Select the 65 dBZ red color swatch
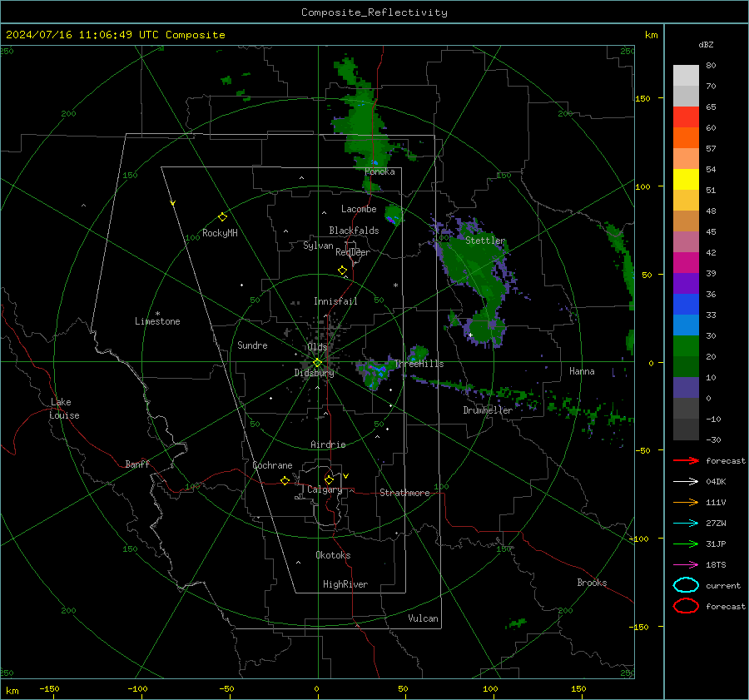Screen dimensions: 749x700 (x=686, y=117)
